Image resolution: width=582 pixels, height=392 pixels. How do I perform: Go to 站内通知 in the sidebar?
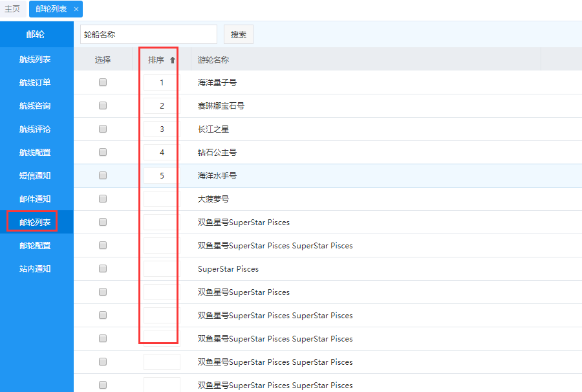35,269
